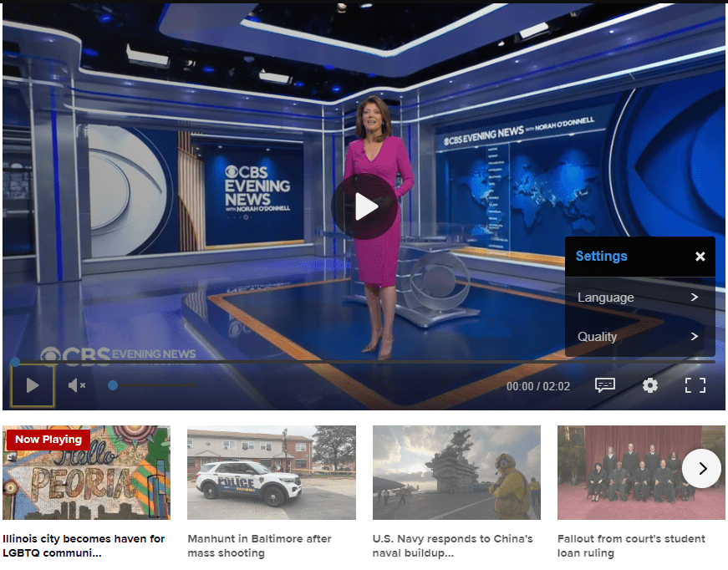Open 'Manhunt in Baltimore after mass shooting' link
This screenshot has height=570, width=728.
tap(260, 546)
